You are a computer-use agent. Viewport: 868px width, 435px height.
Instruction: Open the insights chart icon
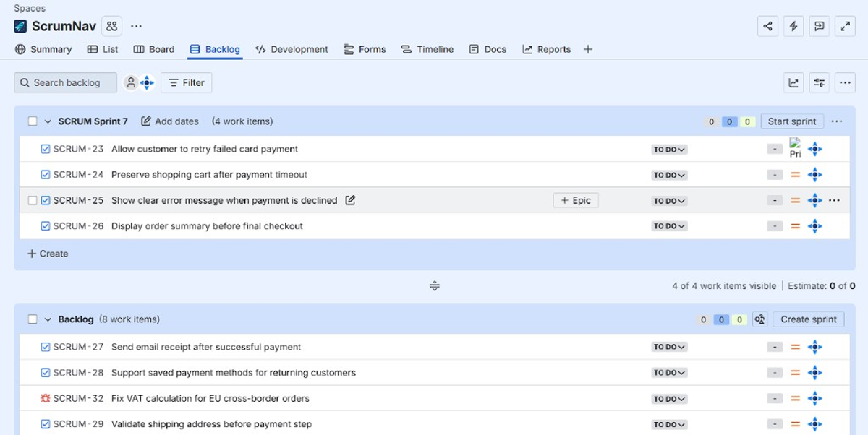click(x=793, y=82)
